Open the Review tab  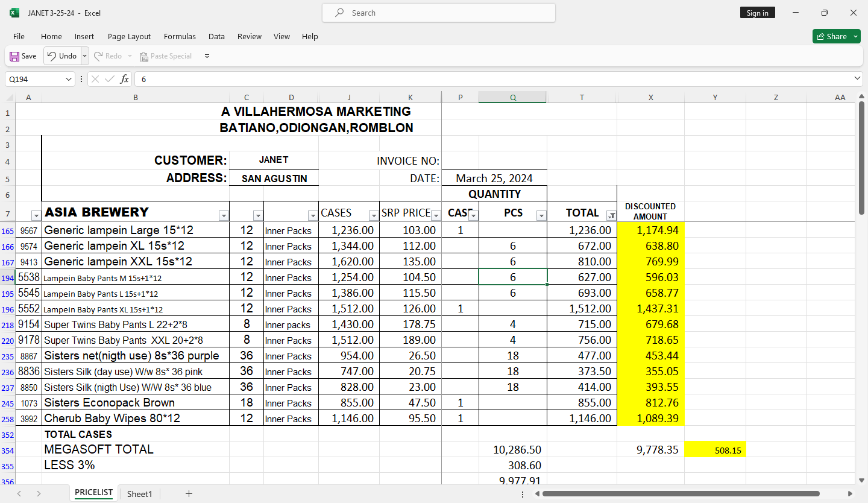(249, 37)
